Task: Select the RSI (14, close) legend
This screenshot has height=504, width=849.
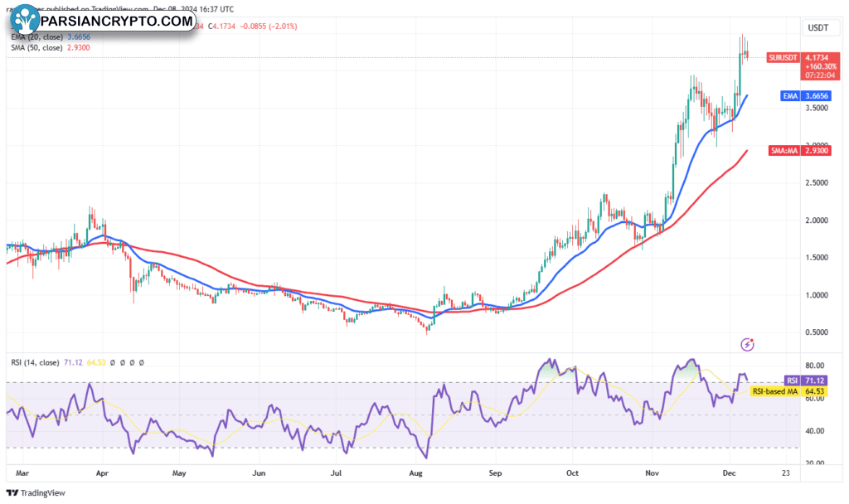Action: (35, 363)
